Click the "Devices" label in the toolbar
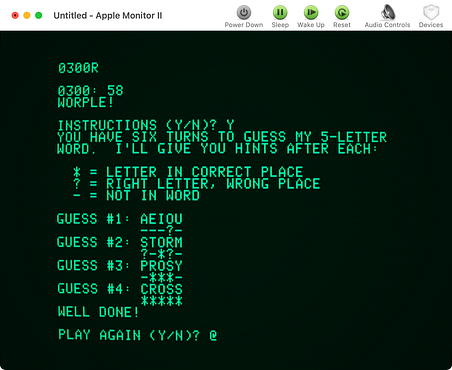This screenshot has width=452, height=370. pyautogui.click(x=431, y=25)
